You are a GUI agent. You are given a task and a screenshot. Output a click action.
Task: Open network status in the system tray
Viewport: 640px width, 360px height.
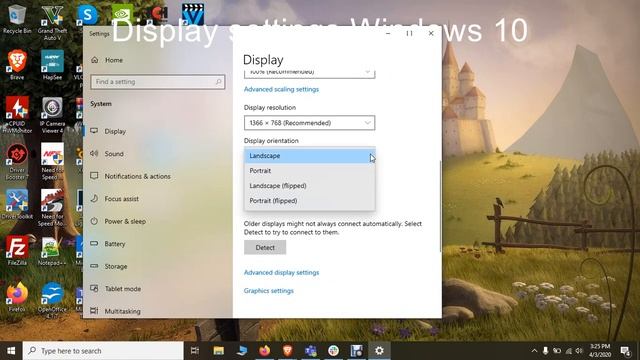pyautogui.click(x=568, y=351)
